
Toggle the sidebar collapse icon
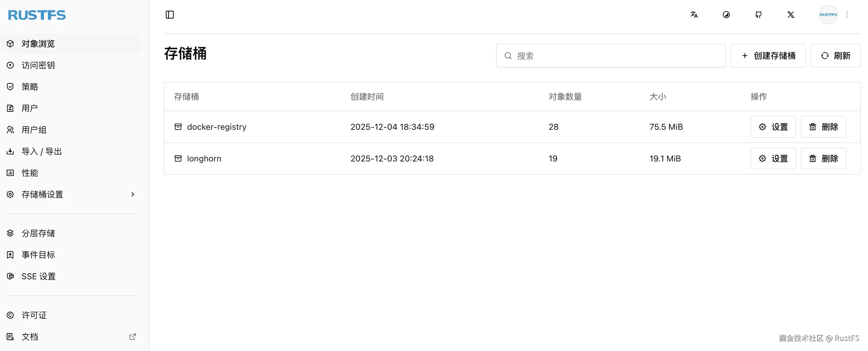(169, 15)
